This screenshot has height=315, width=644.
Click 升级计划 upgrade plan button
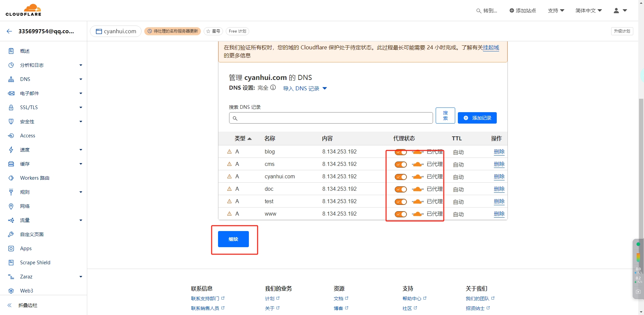tap(622, 31)
